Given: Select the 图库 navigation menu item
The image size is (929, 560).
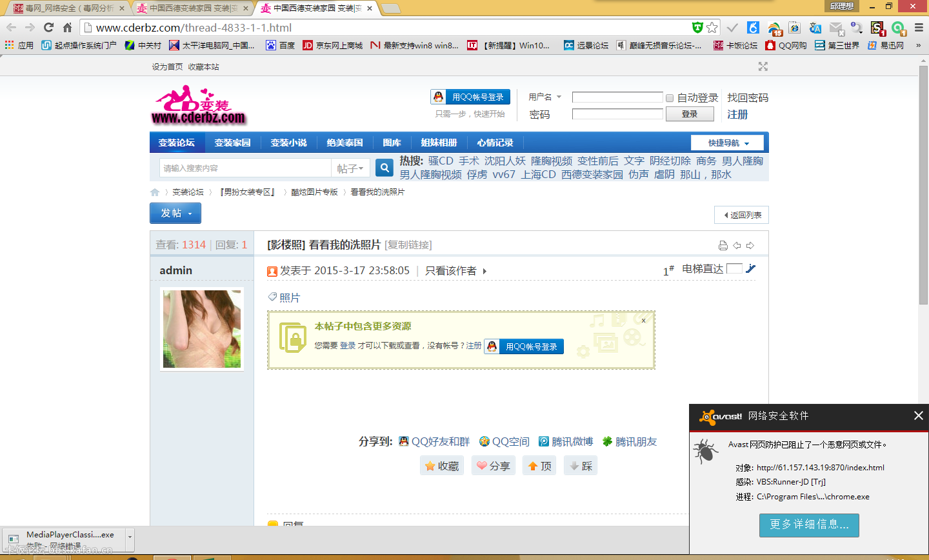Looking at the screenshot, I should [x=392, y=143].
